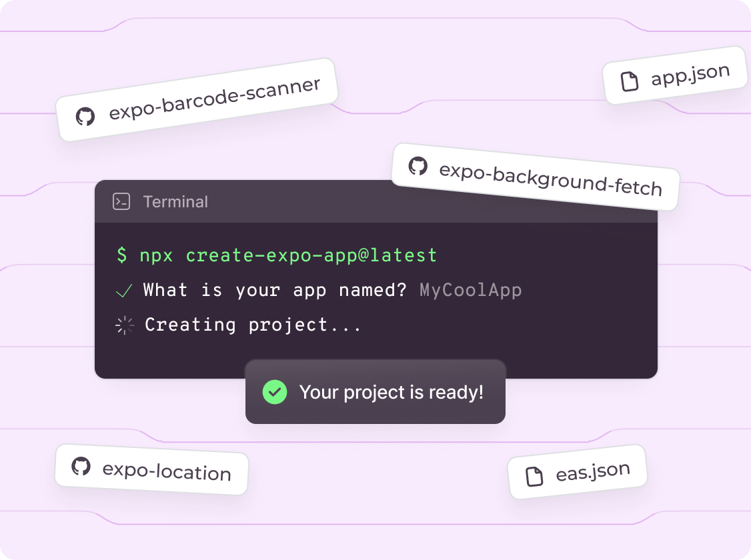This screenshot has width=751, height=560.
Task: Click the 'What is your app named?' line
Action: tap(275, 290)
